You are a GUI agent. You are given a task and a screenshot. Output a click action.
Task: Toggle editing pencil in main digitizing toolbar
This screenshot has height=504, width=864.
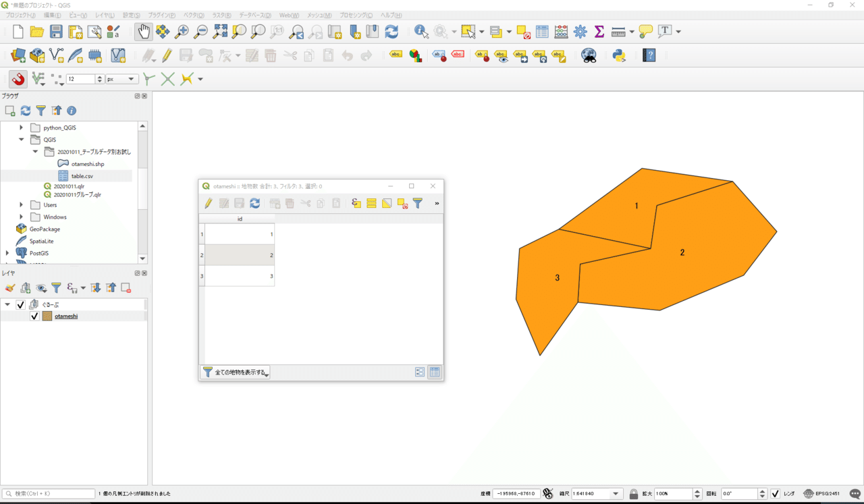(167, 55)
